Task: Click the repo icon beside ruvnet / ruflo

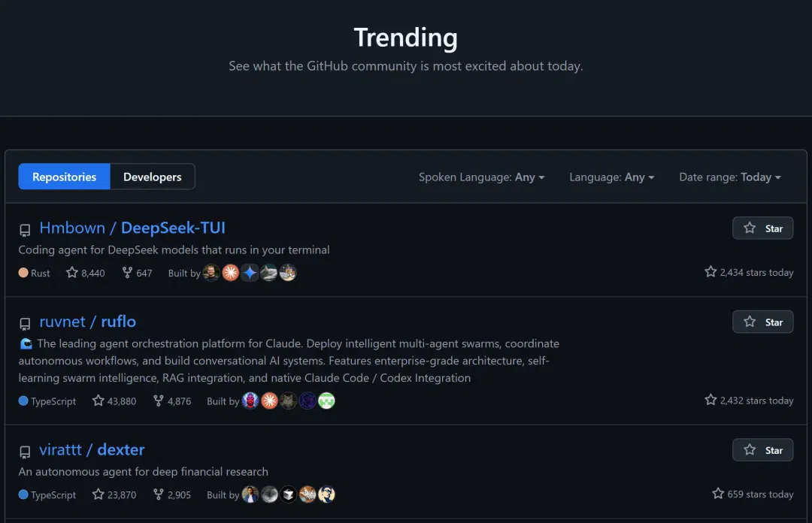Action: click(x=25, y=324)
